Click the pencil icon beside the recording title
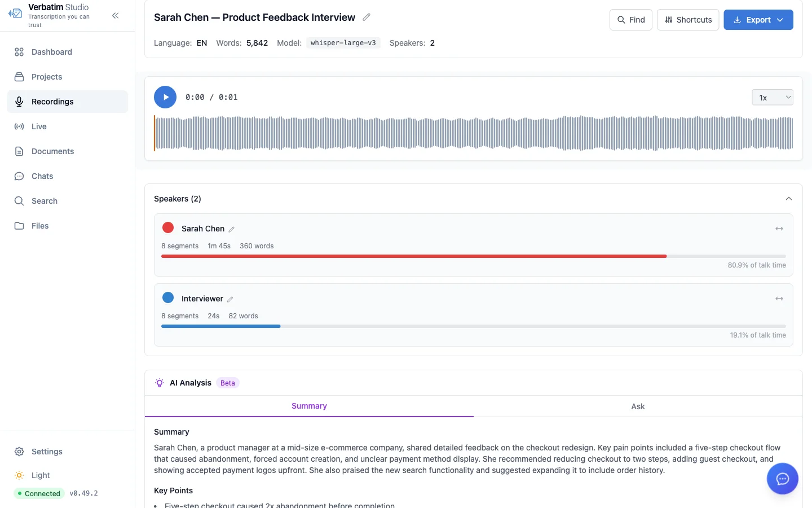The height and width of the screenshot is (508, 812). click(367, 17)
